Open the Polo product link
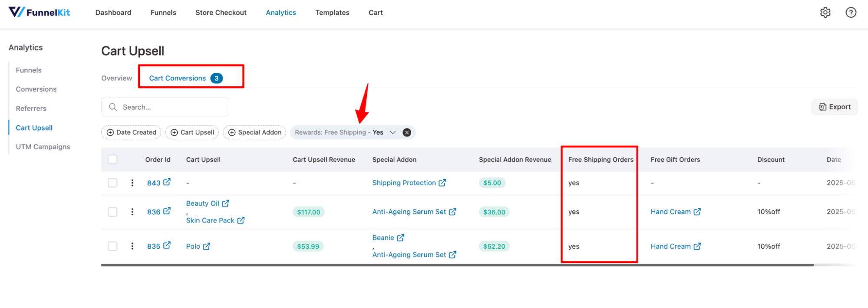Image resolution: width=868 pixels, height=308 pixels. (x=193, y=246)
